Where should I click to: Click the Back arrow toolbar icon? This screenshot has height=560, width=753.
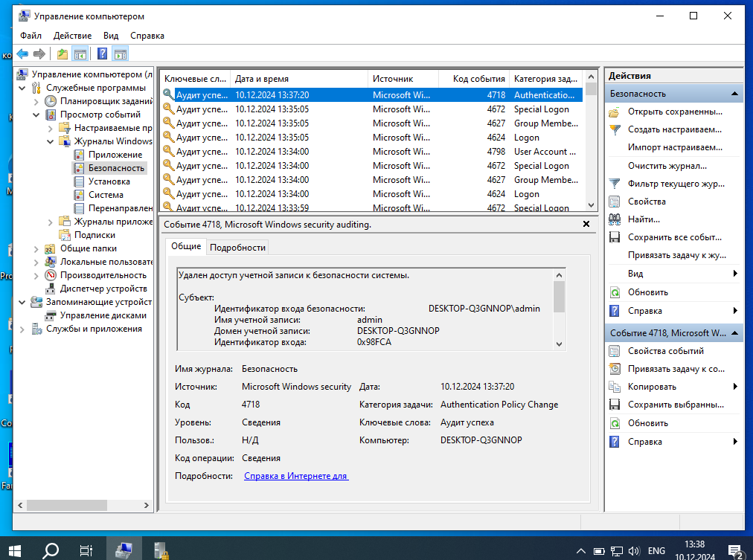(22, 54)
